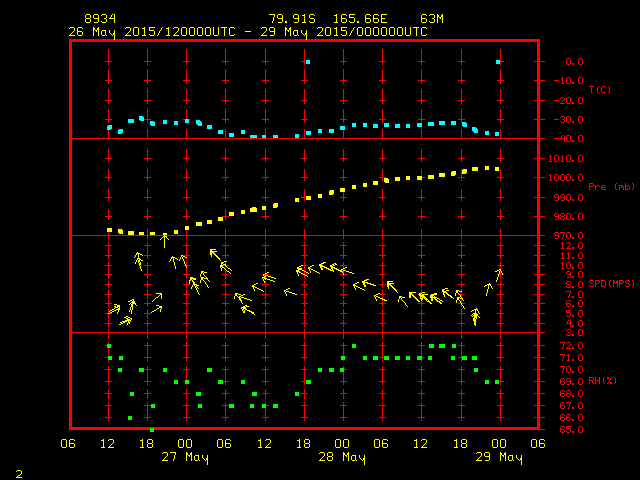Select the latitude text 79.91S
The width and height of the screenshot is (640, 480).
(292, 19)
